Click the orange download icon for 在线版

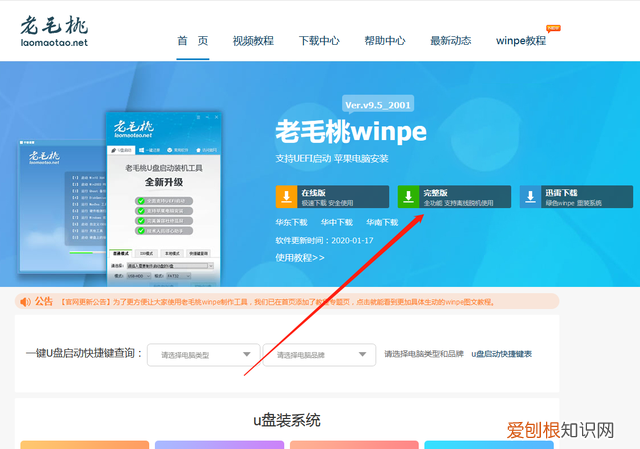pos(287,197)
